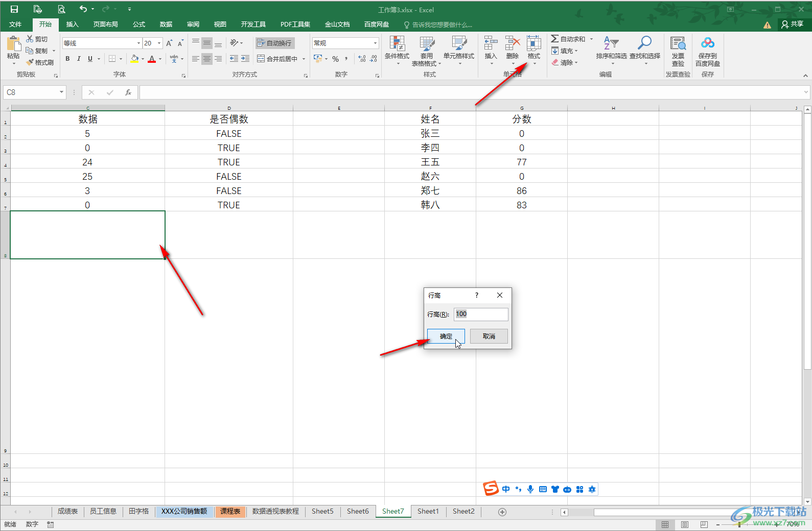The image size is (812, 531).
Task: Add a new sheet with plus button
Action: (x=502, y=512)
